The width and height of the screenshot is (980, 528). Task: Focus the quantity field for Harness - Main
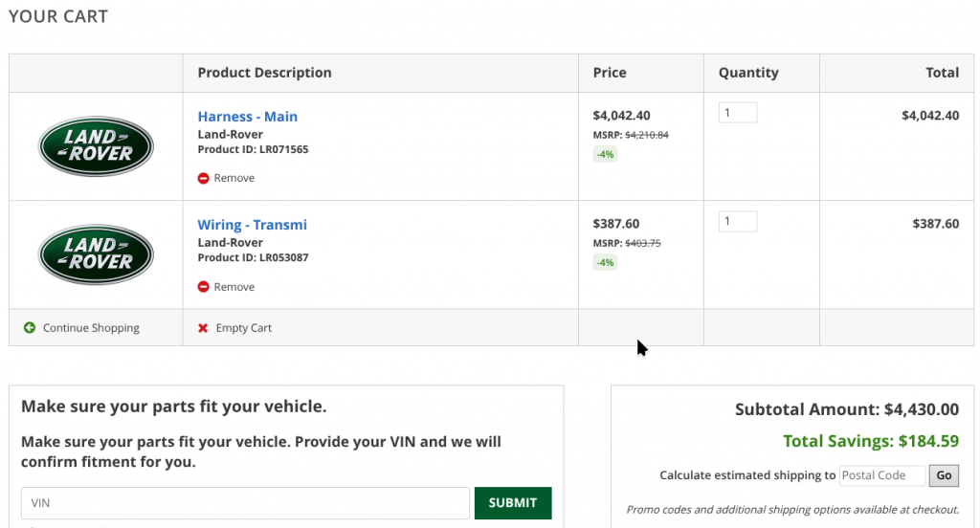click(738, 113)
